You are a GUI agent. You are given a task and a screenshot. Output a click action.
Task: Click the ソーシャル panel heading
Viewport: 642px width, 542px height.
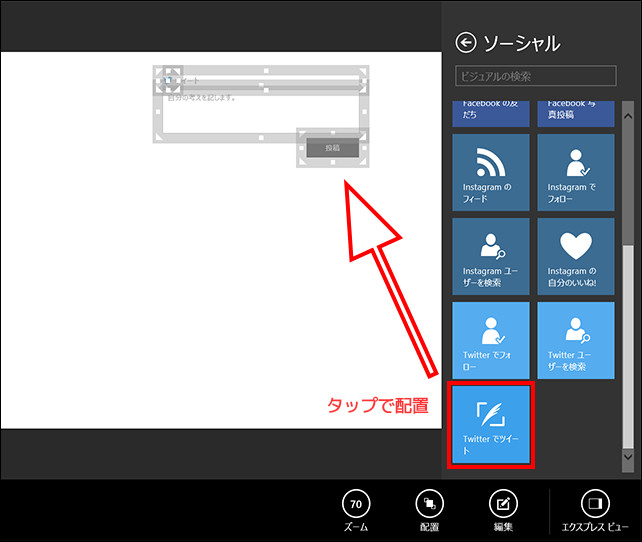click(x=522, y=43)
